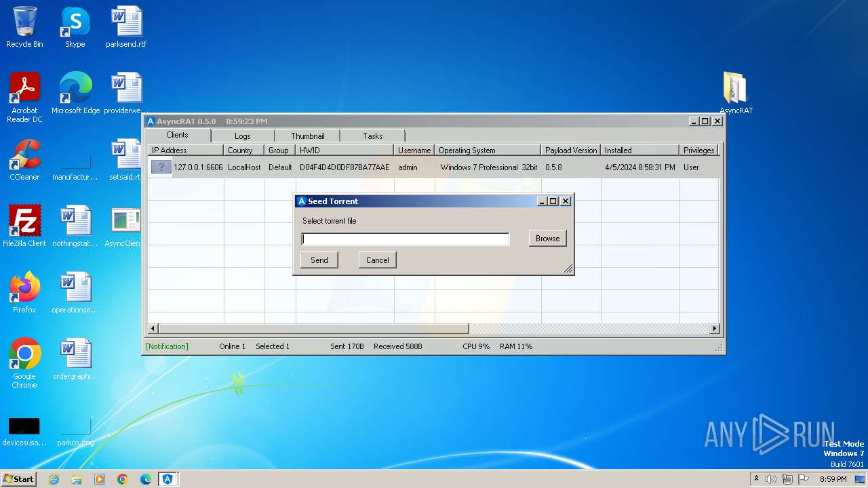Click Chrome icon in the taskbar

(x=123, y=479)
